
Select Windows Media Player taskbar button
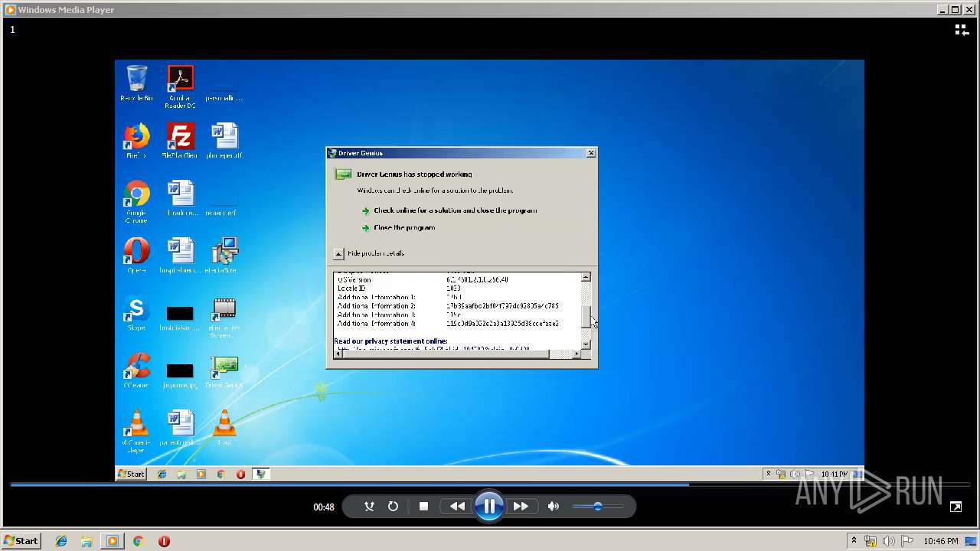[113, 541]
